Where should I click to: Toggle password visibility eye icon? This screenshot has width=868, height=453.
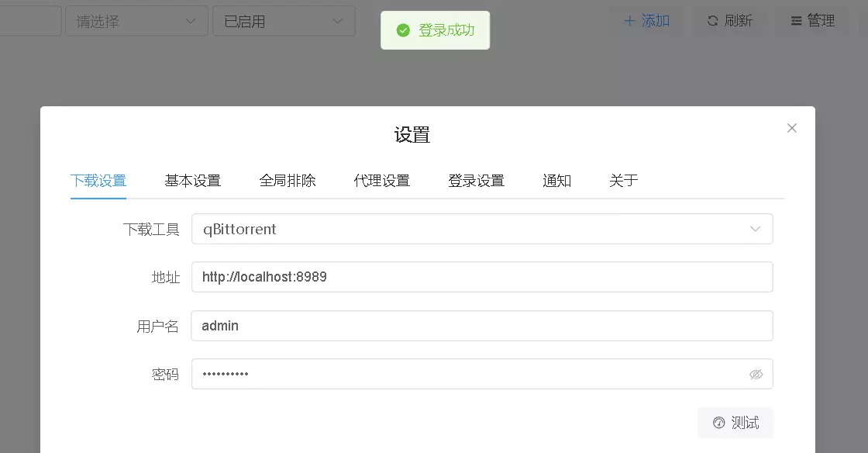[756, 375]
